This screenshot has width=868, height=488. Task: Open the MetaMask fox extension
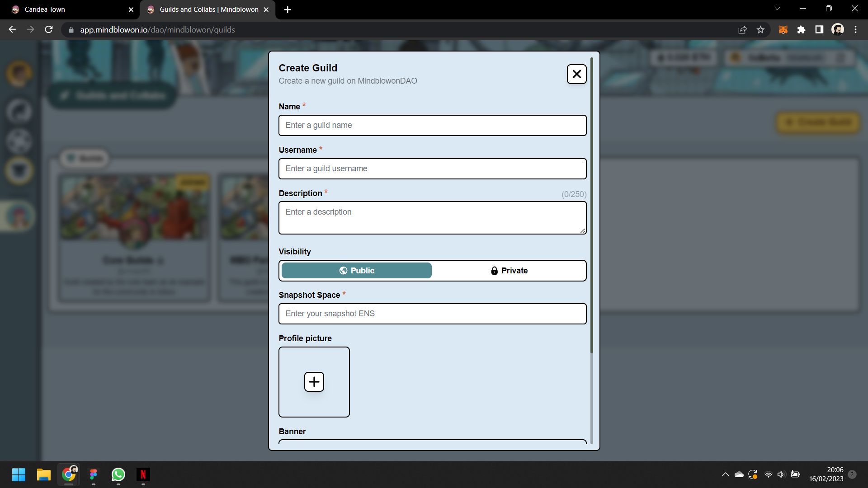coord(783,30)
